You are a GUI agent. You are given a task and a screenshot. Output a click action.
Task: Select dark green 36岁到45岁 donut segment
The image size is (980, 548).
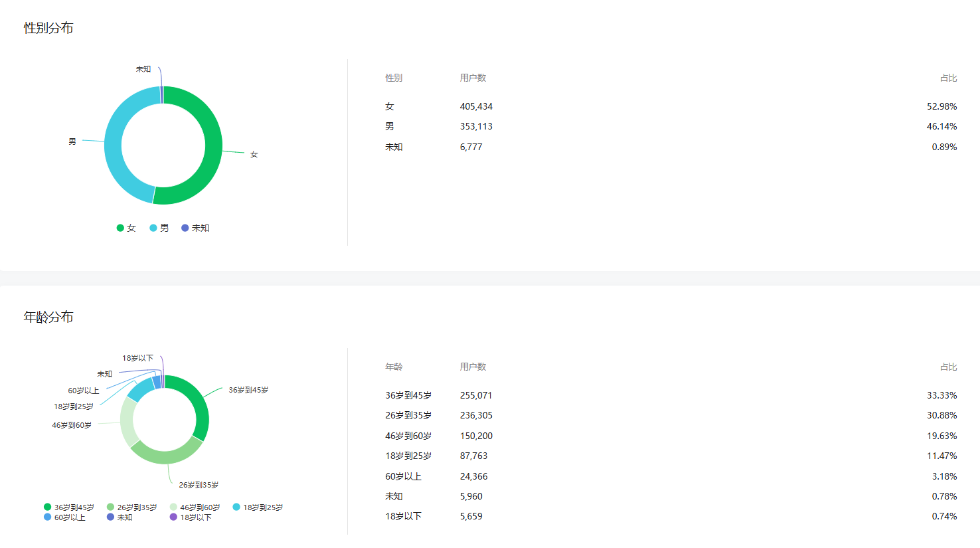[x=199, y=401]
